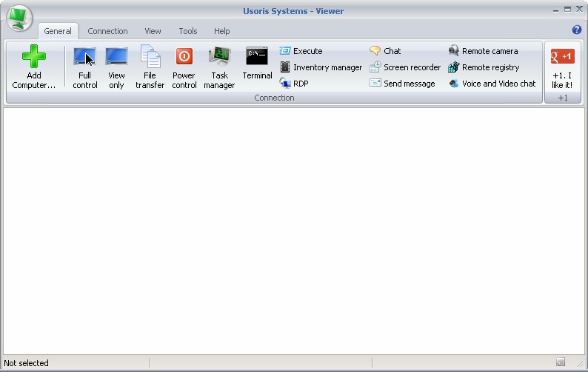Viewport: 588px width, 372px height.
Task: Launch the remote Task manager
Action: tap(219, 67)
